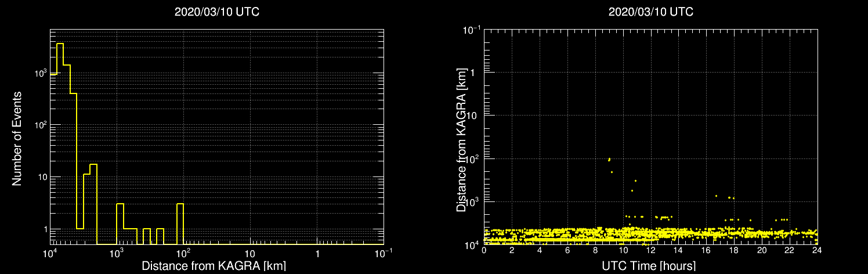Click the 10^-1 tick on scatter plot y-axis
The image size is (868, 274).
point(472,28)
